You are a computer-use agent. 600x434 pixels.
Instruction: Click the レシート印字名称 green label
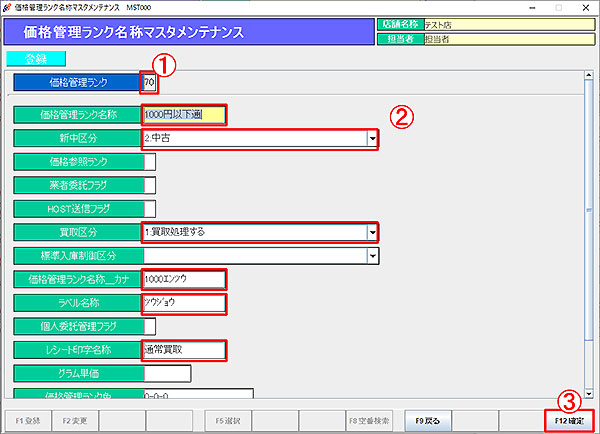(79, 350)
